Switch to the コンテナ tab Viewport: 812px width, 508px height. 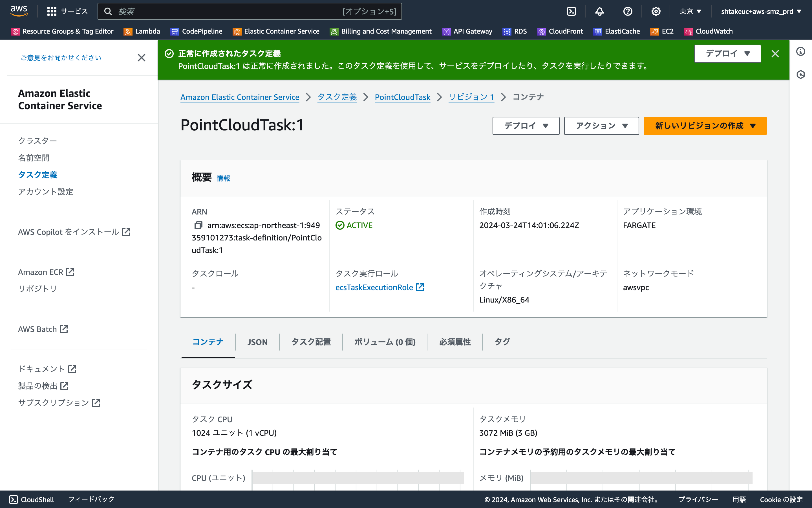[208, 342]
